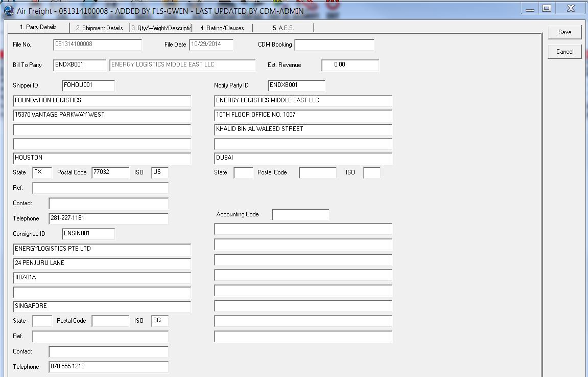Click the CDM Booking input field
The width and height of the screenshot is (588, 377).
(334, 45)
